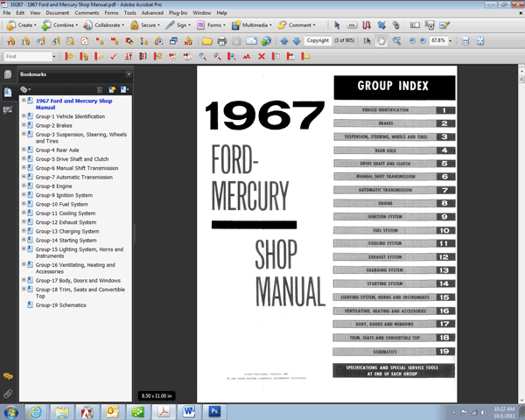Open the Plug-Ins menu
Screen dimensions: 525x420
coord(178,13)
